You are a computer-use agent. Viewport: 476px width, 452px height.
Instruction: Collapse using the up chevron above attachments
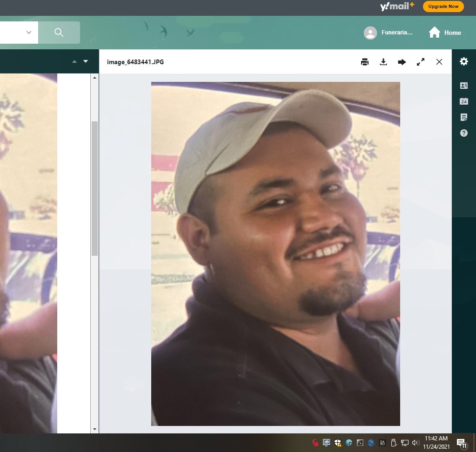[x=74, y=61]
